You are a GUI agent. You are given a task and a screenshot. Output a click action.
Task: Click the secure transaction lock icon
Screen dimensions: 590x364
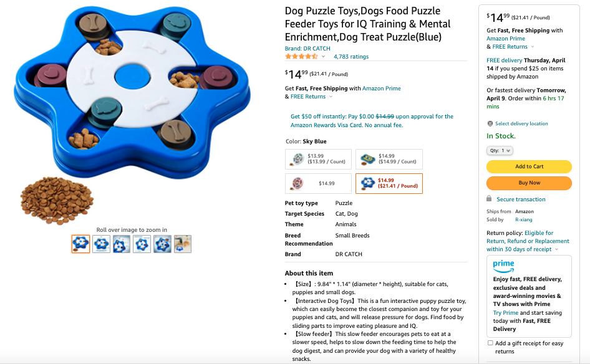coord(489,199)
